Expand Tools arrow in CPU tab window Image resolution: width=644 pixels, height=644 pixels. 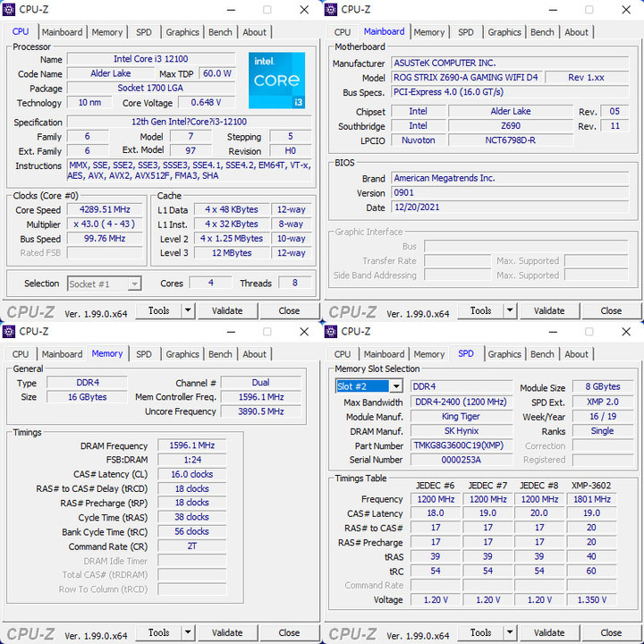[188, 310]
